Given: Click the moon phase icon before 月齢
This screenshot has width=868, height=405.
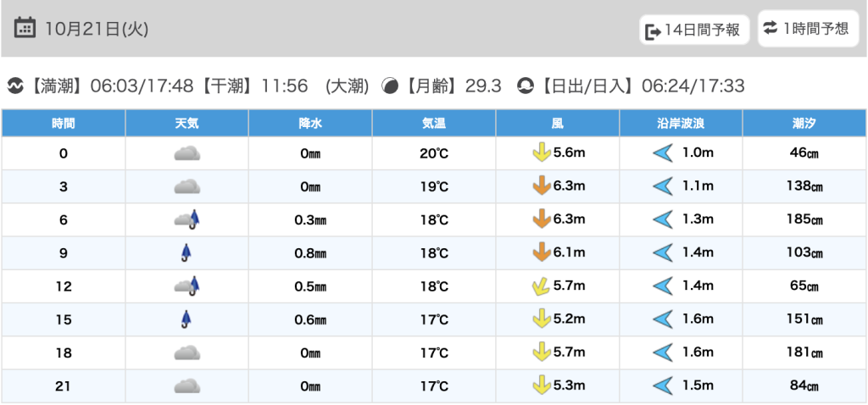Looking at the screenshot, I should pos(390,86).
